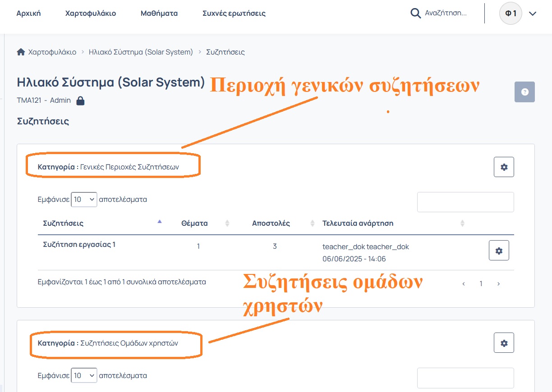The width and height of the screenshot is (552, 392).
Task: Go to Συχνές ερωτήσεις menu item
Action: click(x=234, y=14)
